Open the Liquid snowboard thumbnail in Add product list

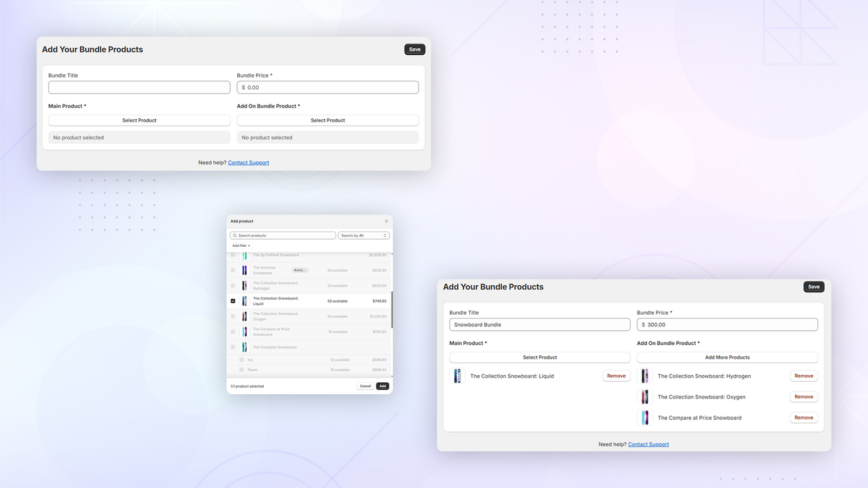point(245,301)
